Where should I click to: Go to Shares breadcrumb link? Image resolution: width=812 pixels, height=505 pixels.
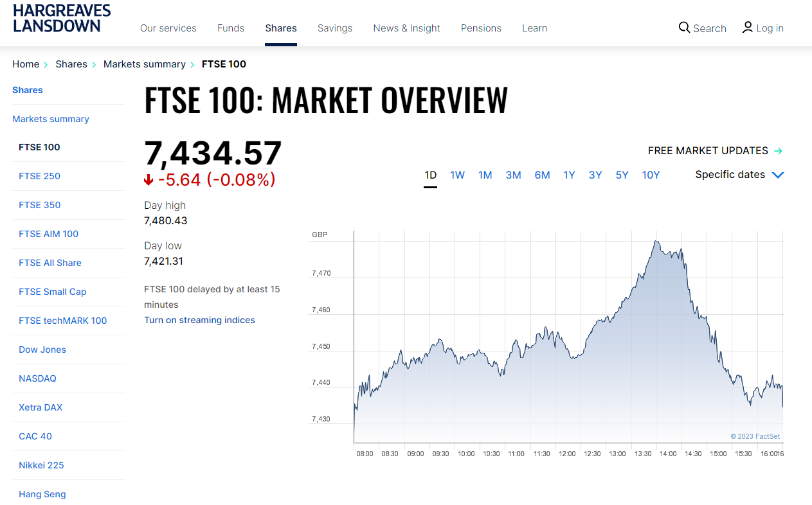(71, 64)
